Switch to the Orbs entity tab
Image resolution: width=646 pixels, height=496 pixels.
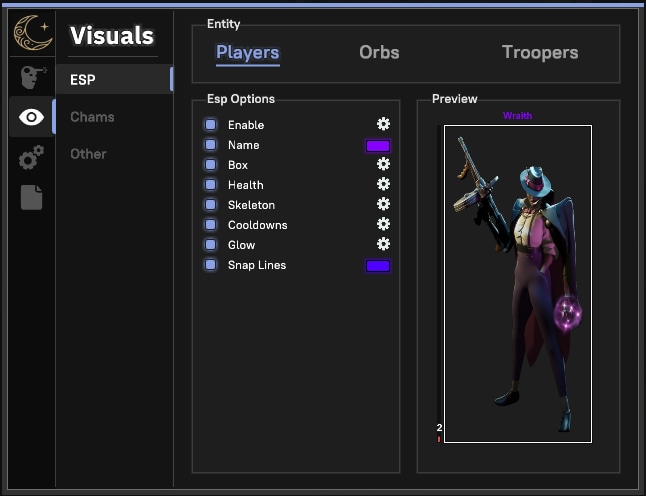379,53
